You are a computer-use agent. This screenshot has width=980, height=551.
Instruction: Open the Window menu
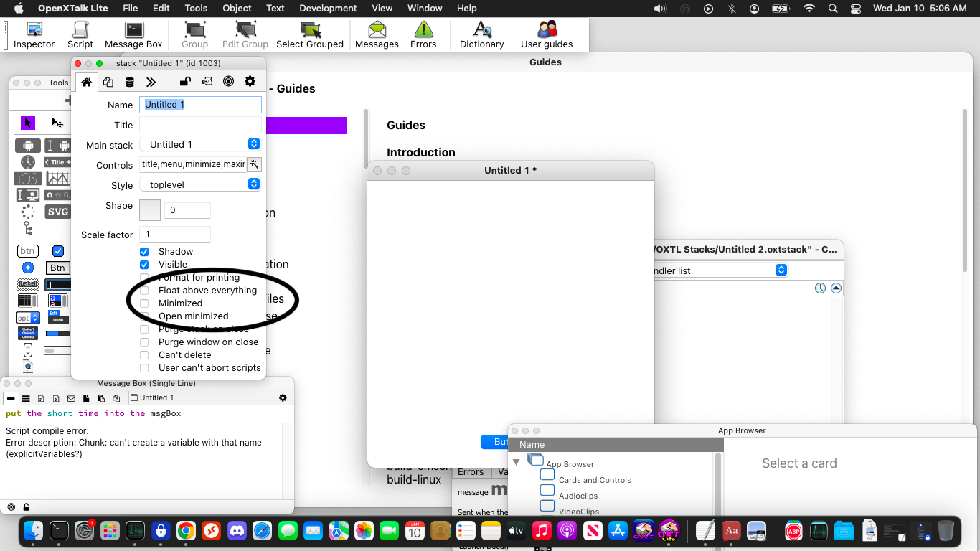[x=425, y=9]
